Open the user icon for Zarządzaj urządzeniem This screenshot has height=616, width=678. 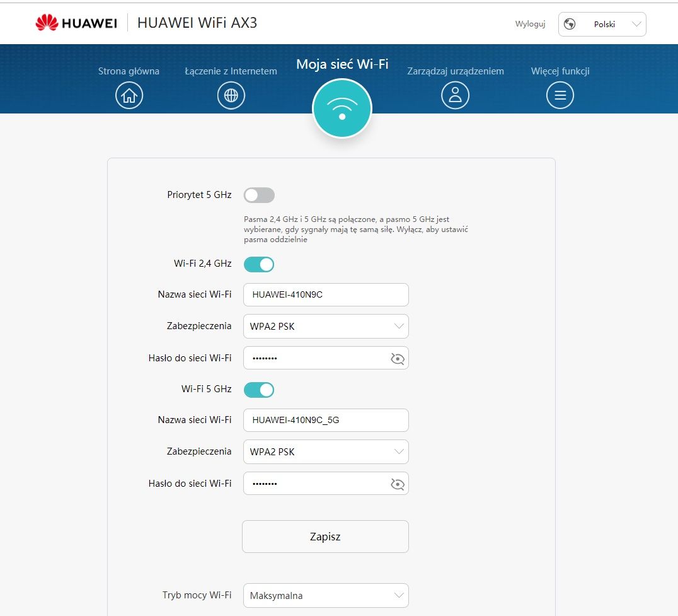pyautogui.click(x=455, y=95)
